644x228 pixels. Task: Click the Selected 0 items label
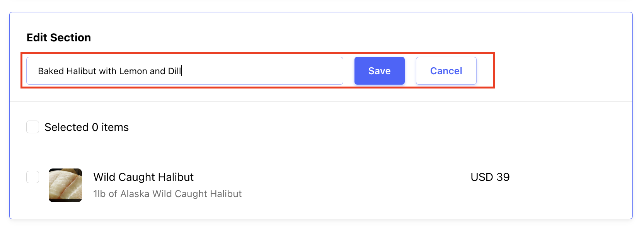(87, 127)
